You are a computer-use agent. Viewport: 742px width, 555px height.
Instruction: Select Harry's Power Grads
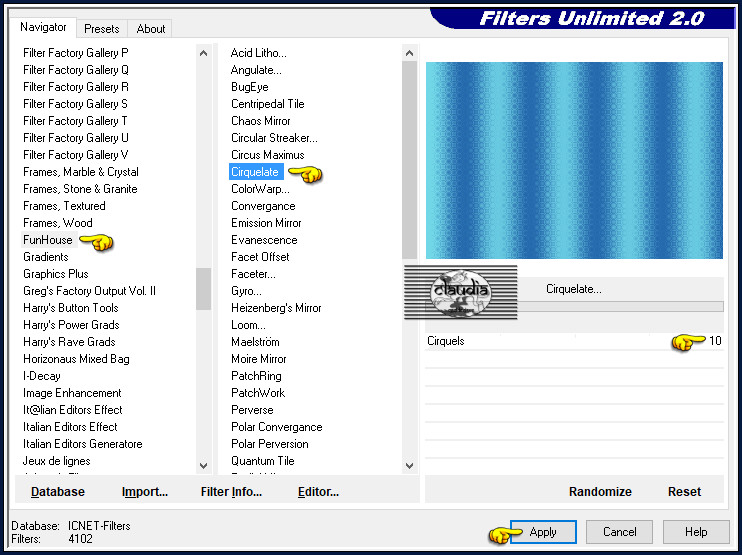pyautogui.click(x=71, y=325)
